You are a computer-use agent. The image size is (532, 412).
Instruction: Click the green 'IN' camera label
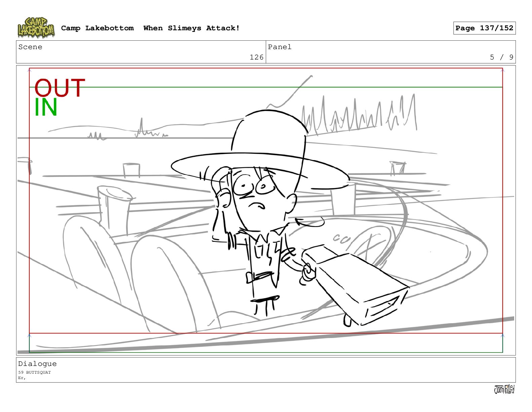(x=46, y=107)
